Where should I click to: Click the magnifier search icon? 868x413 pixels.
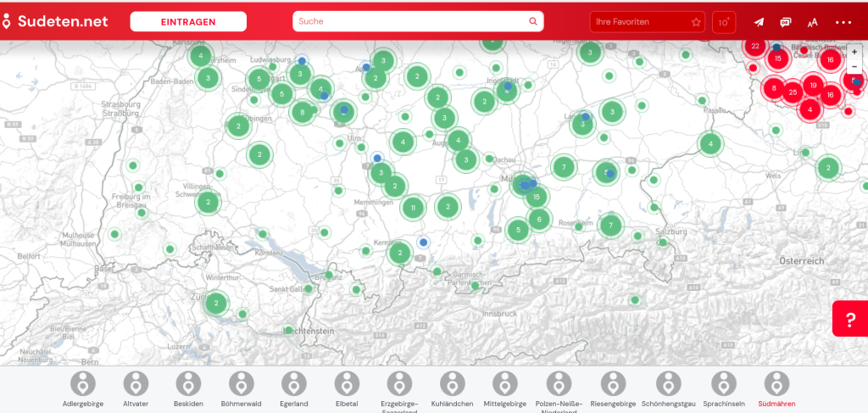pyautogui.click(x=533, y=21)
